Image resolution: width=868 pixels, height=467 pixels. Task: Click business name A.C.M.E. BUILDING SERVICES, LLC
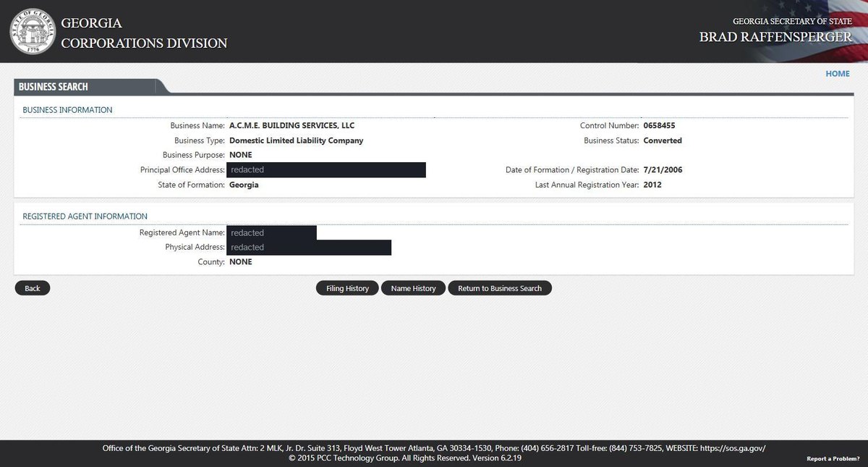[x=292, y=125]
